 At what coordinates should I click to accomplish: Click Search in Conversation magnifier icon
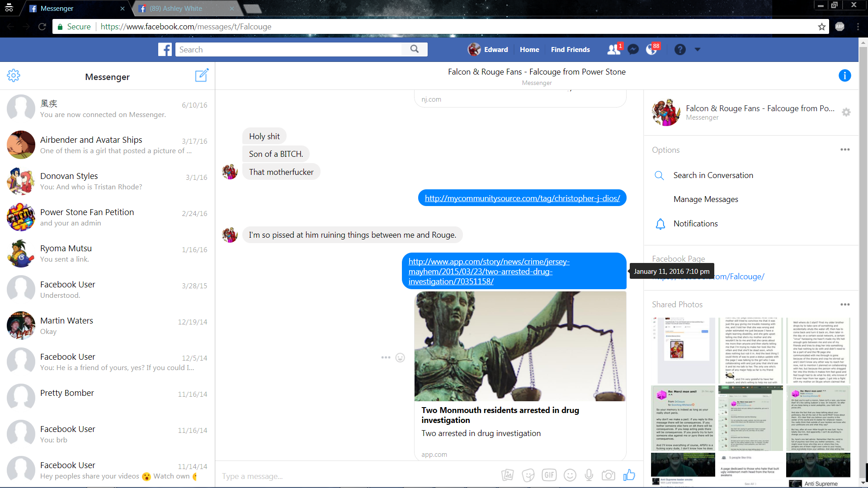(x=660, y=175)
